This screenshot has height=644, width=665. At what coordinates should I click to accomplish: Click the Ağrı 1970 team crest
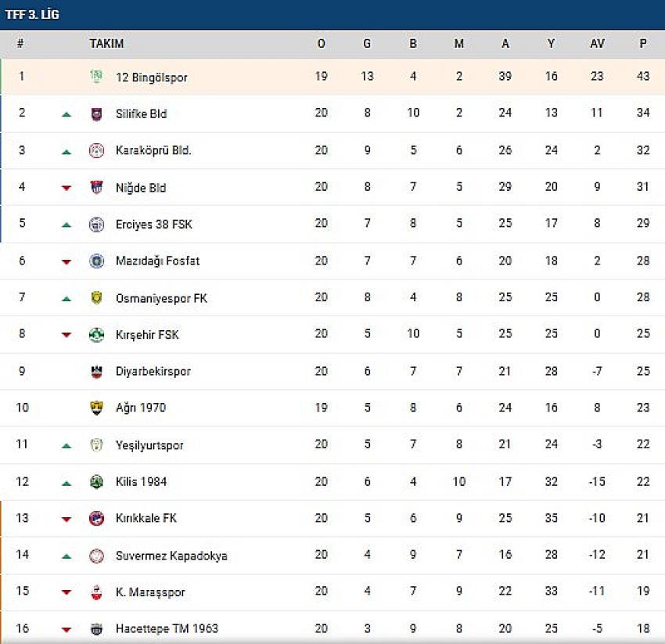(96, 408)
